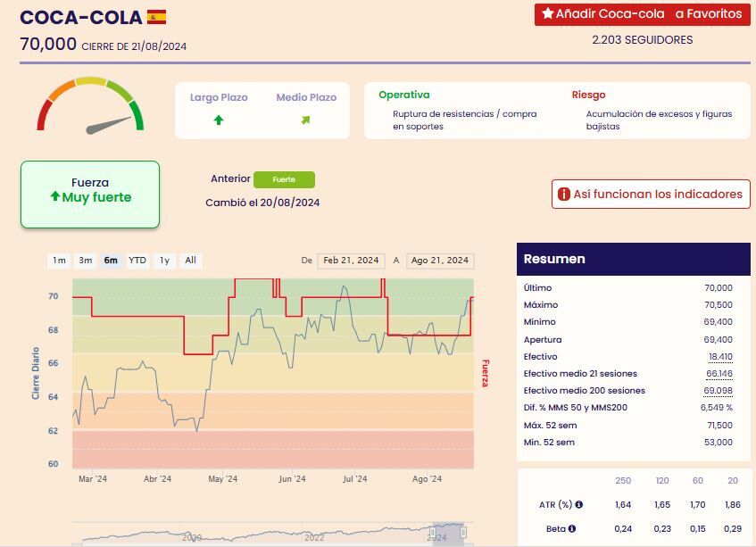This screenshot has height=547, width=756.
Task: Click the start date field Feb 21, 2024
Action: (351, 261)
